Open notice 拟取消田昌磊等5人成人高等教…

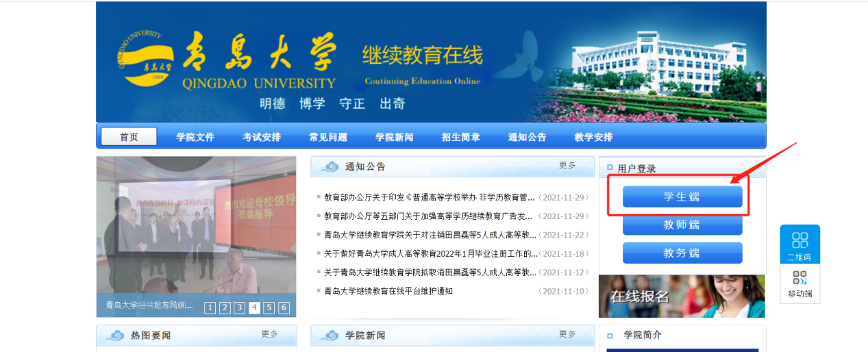(430, 273)
